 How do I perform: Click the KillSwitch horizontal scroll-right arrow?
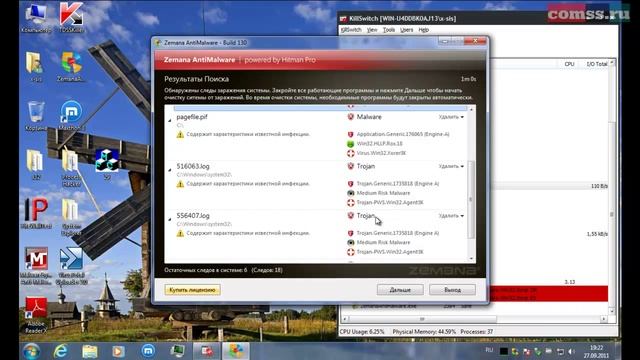coord(604,319)
